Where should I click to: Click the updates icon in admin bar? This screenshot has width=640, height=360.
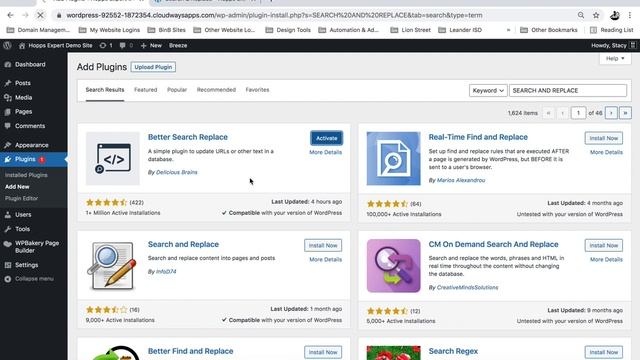pyautogui.click(x=106, y=45)
